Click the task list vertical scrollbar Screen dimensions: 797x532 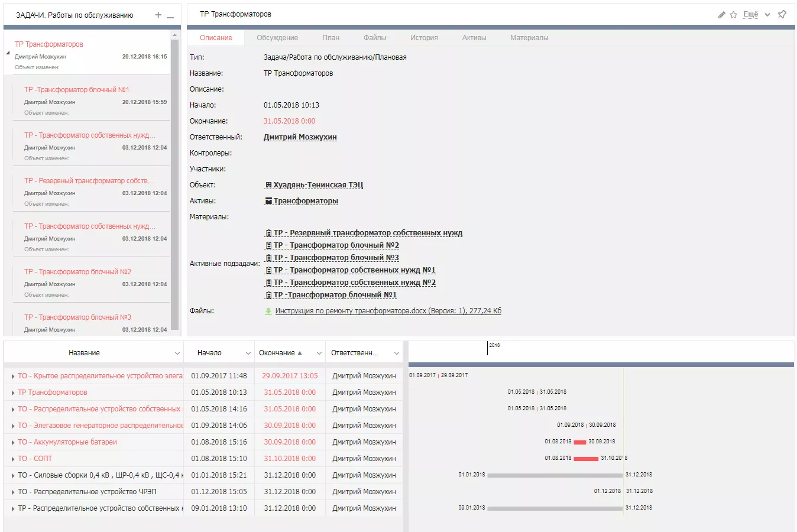(x=174, y=177)
